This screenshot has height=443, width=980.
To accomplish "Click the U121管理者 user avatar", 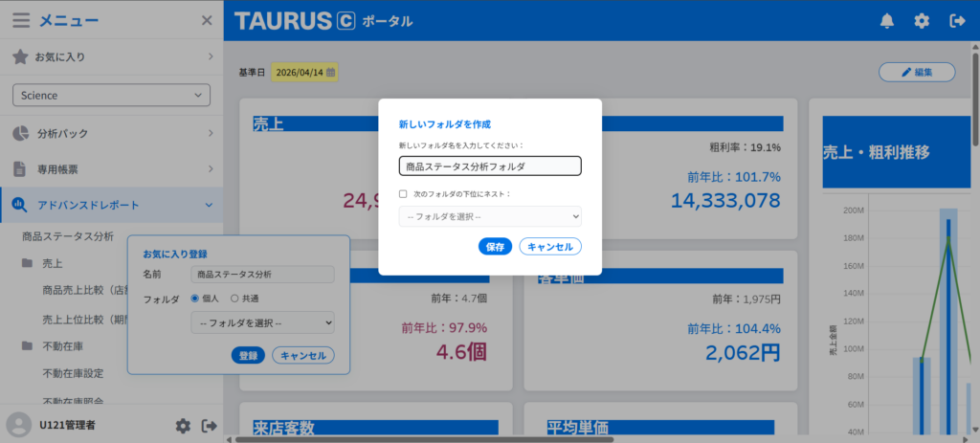I will [x=19, y=426].
